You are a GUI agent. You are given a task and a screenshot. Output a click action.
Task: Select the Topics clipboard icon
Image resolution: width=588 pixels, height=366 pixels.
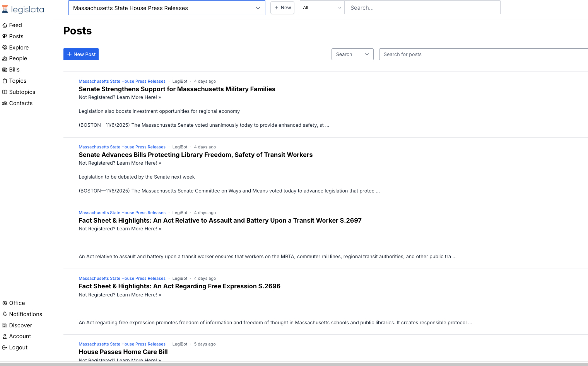click(x=5, y=81)
